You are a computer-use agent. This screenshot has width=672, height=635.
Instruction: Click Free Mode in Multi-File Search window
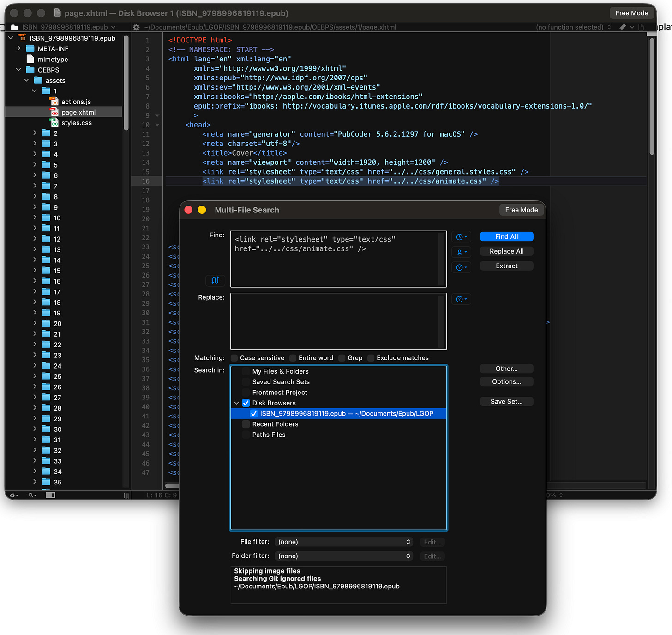pyautogui.click(x=522, y=210)
